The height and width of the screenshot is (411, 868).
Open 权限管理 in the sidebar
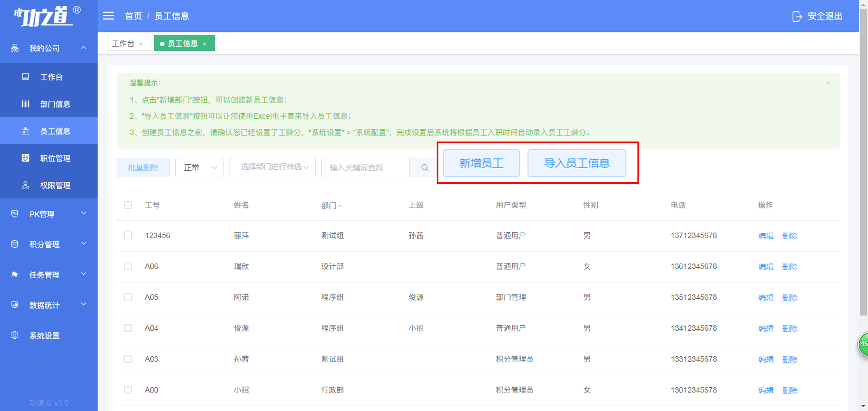point(49,185)
